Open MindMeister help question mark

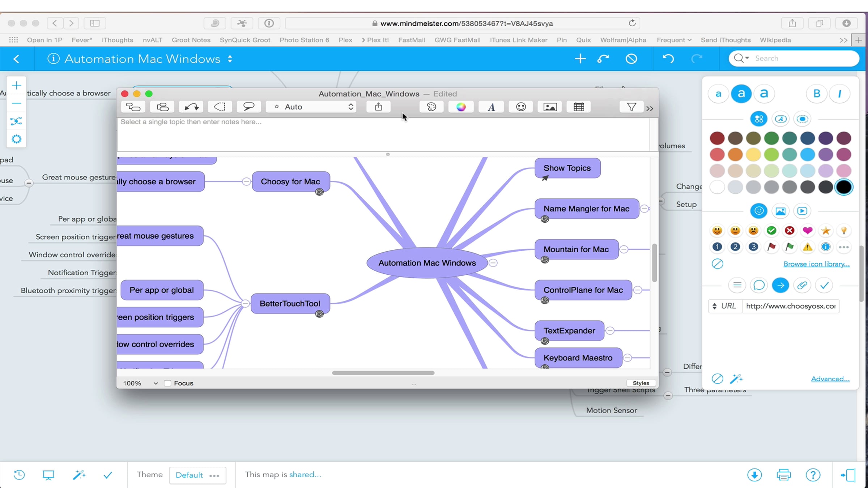pos(813,475)
